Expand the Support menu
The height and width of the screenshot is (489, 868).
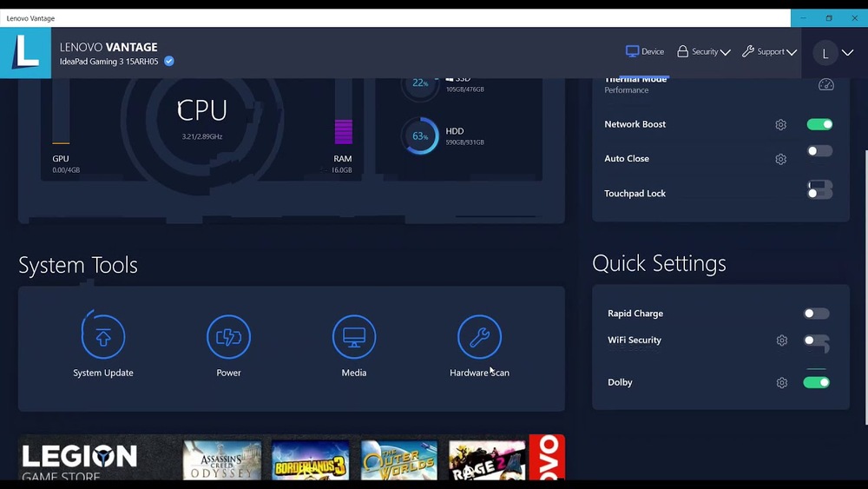pos(769,51)
